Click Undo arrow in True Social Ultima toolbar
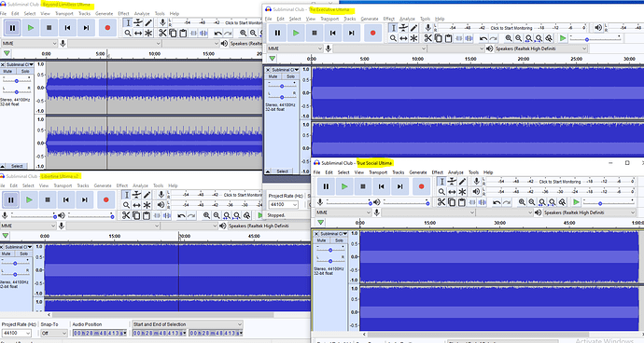644x343 pixels. click(x=497, y=202)
